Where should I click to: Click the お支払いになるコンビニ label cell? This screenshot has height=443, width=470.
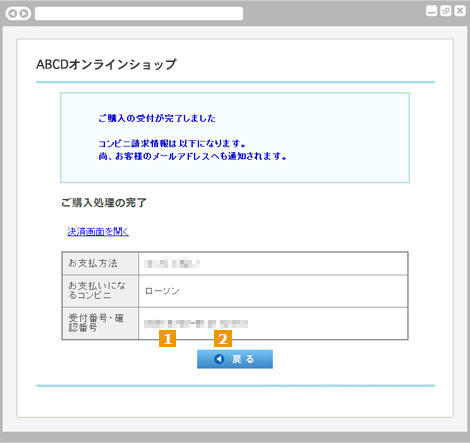click(x=100, y=291)
